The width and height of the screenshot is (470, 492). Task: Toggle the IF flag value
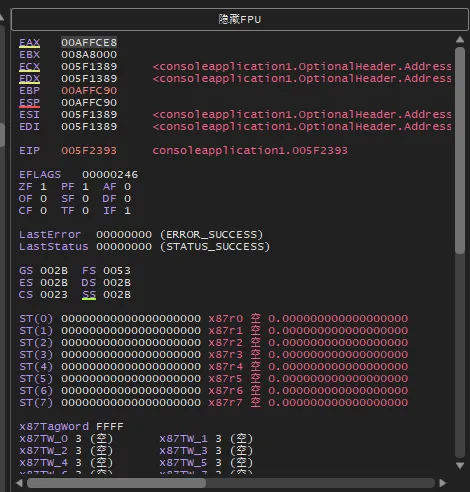(127, 211)
